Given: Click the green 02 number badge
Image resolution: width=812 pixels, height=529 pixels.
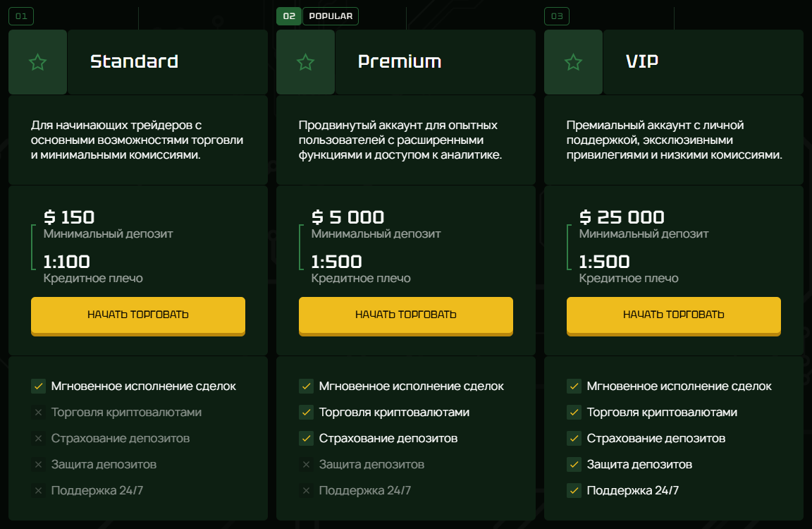Looking at the screenshot, I should pyautogui.click(x=289, y=16).
